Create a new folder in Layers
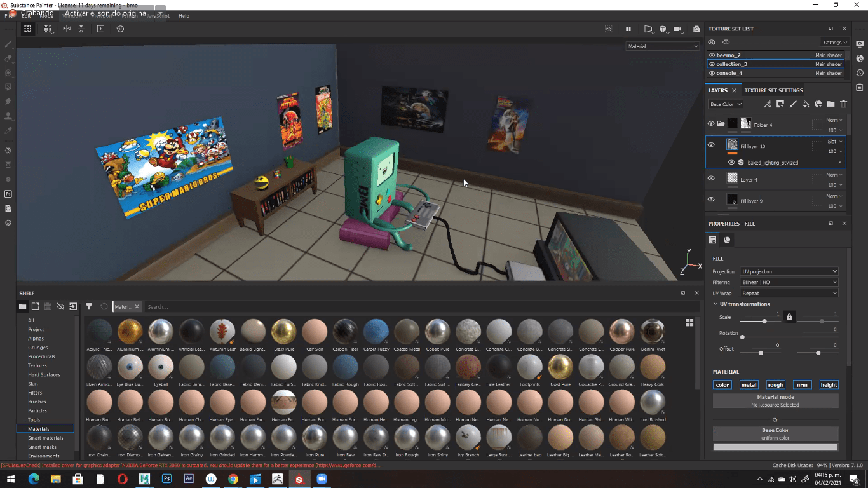Image resolution: width=868 pixels, height=488 pixels. pyautogui.click(x=831, y=104)
